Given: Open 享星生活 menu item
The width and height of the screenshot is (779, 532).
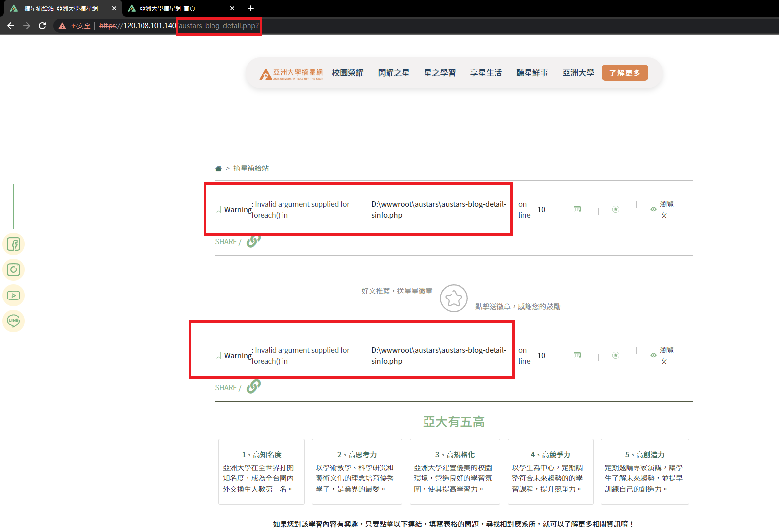Looking at the screenshot, I should pyautogui.click(x=486, y=73).
